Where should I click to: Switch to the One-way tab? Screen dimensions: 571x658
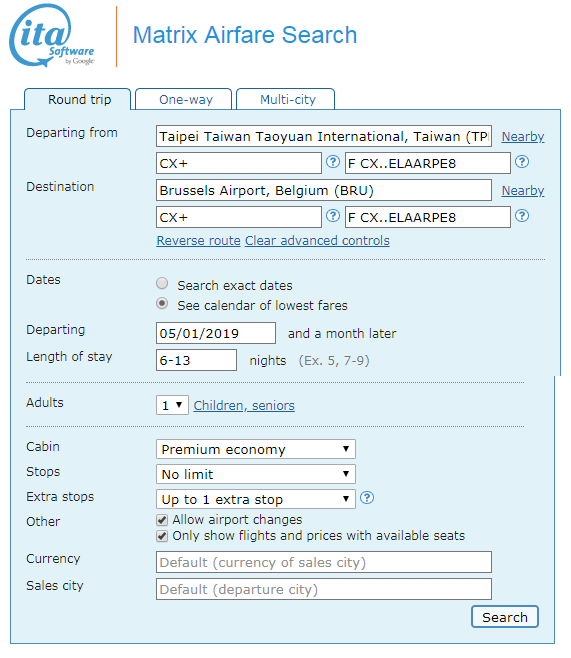pos(184,99)
